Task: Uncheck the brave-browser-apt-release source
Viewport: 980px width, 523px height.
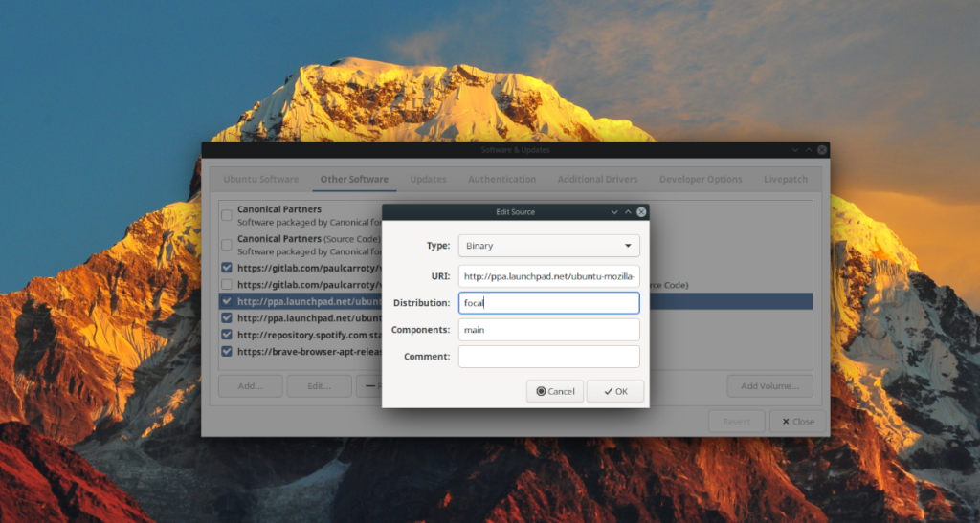Action: (227, 352)
